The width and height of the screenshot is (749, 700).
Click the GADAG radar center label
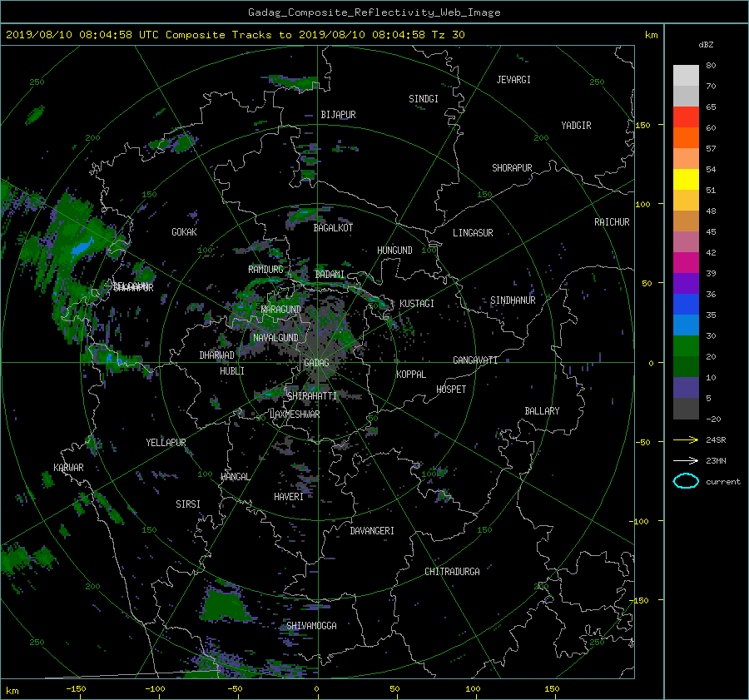(x=316, y=363)
